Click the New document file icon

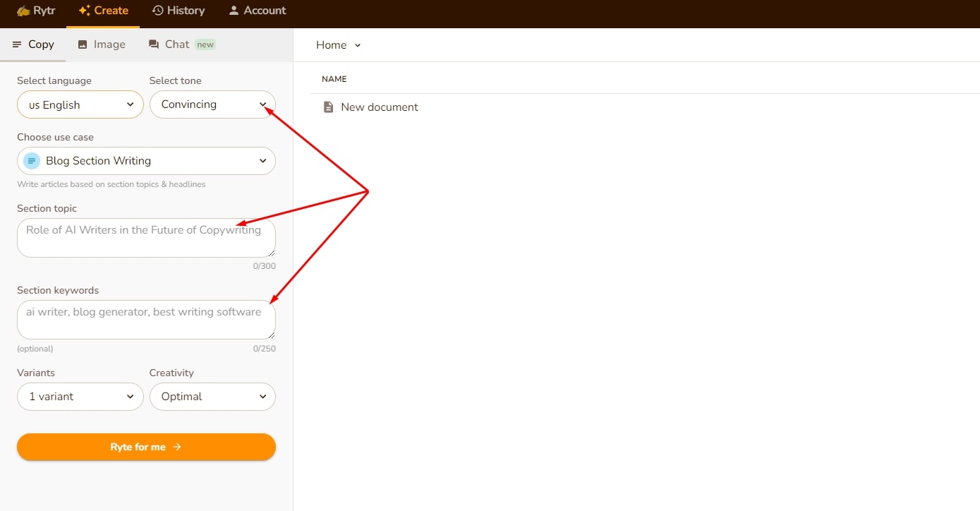[x=328, y=107]
